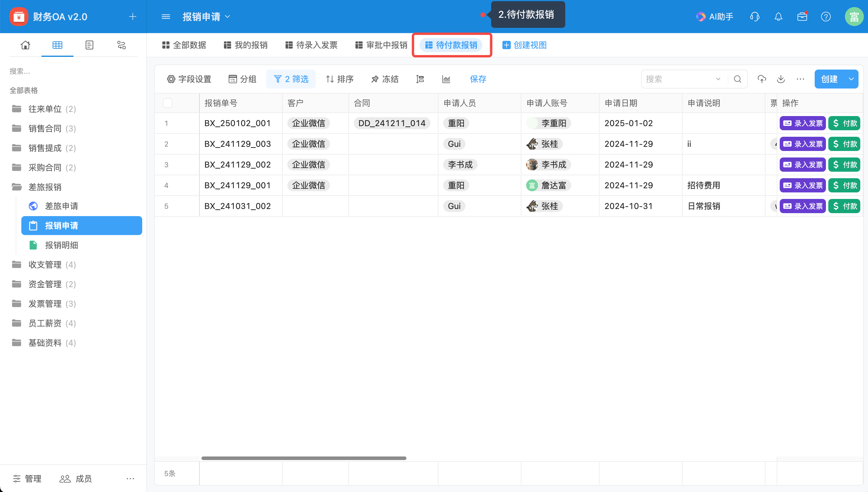Click 录入发票 for BX_241031_002

click(803, 206)
